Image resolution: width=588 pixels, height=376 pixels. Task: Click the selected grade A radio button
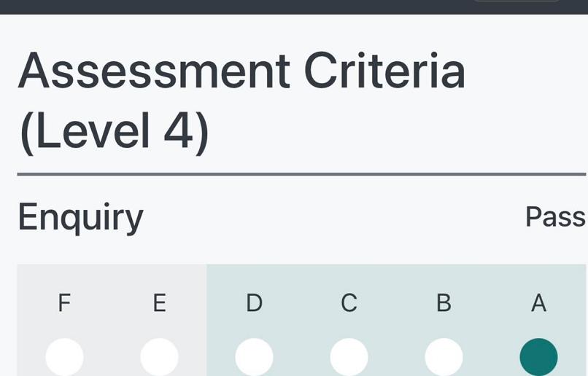point(538,357)
